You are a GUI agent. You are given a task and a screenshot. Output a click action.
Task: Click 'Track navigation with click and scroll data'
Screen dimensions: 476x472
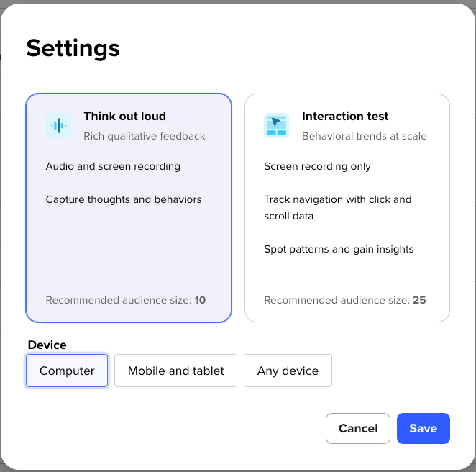click(337, 208)
